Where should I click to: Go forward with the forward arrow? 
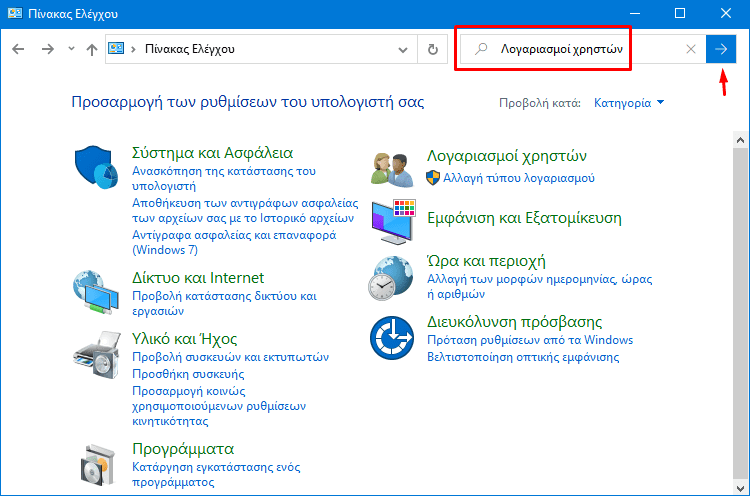(47, 49)
